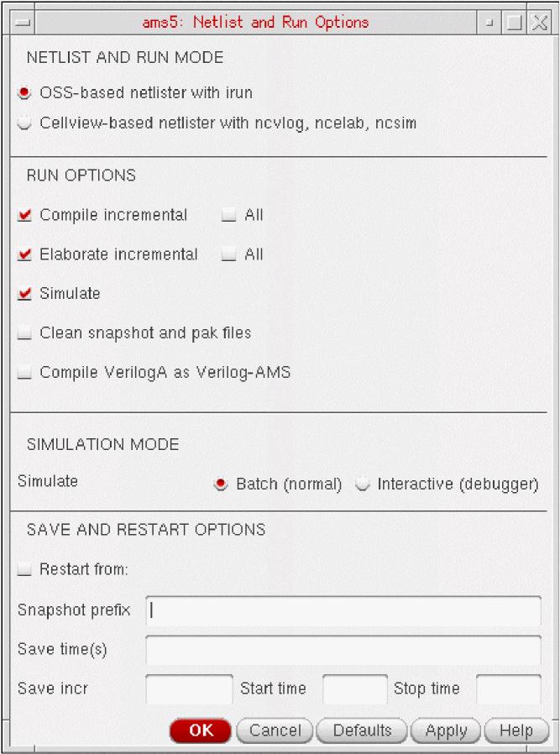The width and height of the screenshot is (560, 754).
Task: Click the Snapshot prefix input field
Action: click(x=343, y=610)
